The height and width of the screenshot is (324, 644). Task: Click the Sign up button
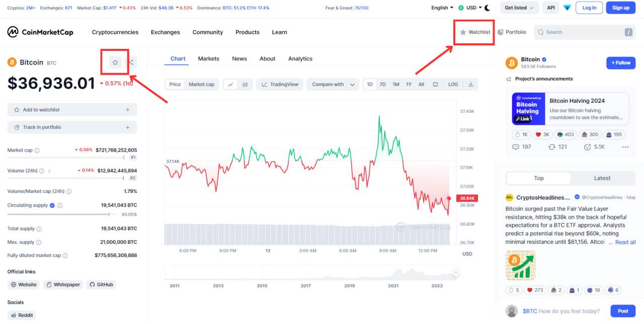620,8
